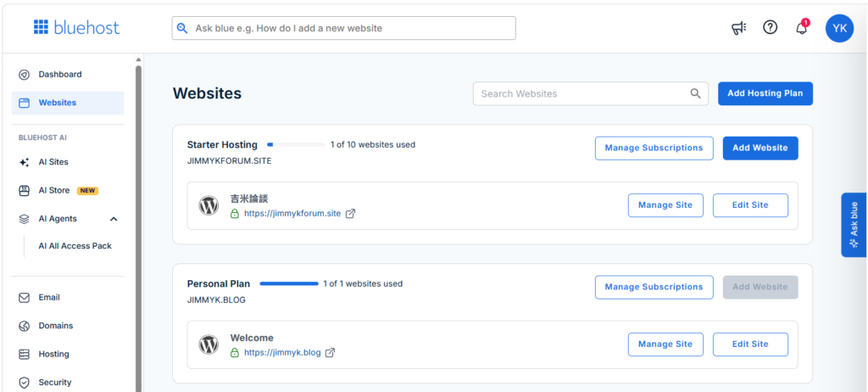Open the Ask blue side tab
The height and width of the screenshot is (392, 868).
coord(854,225)
